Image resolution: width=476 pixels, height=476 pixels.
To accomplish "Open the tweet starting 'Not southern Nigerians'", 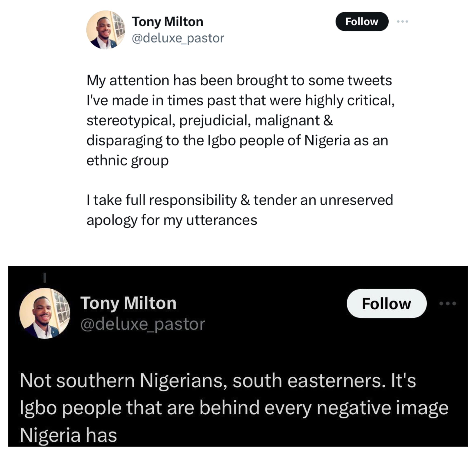I will pyautogui.click(x=218, y=381).
